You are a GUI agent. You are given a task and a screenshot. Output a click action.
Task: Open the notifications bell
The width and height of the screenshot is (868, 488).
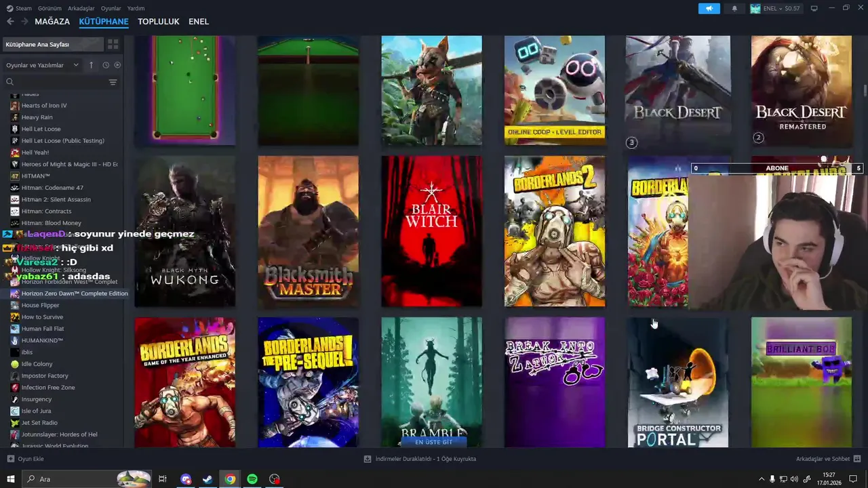click(x=734, y=8)
